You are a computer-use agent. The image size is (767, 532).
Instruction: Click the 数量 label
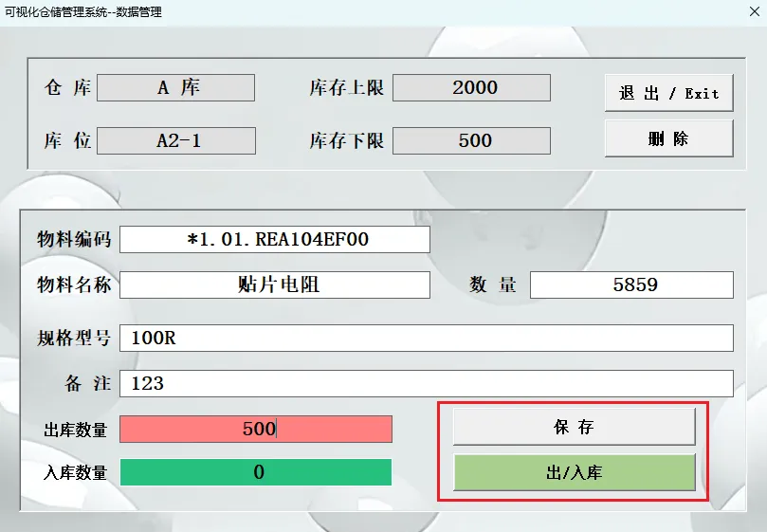pos(493,284)
